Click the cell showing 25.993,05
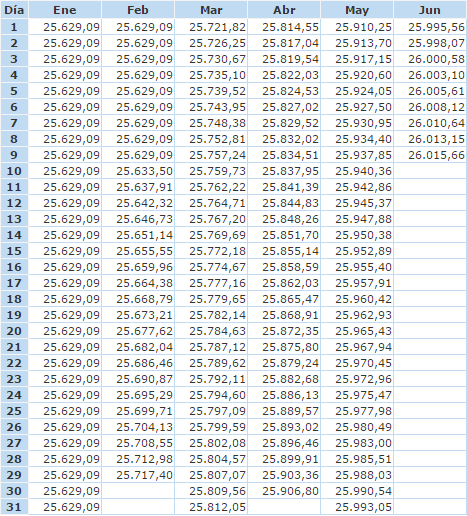The height and width of the screenshot is (516, 467). 357,507
